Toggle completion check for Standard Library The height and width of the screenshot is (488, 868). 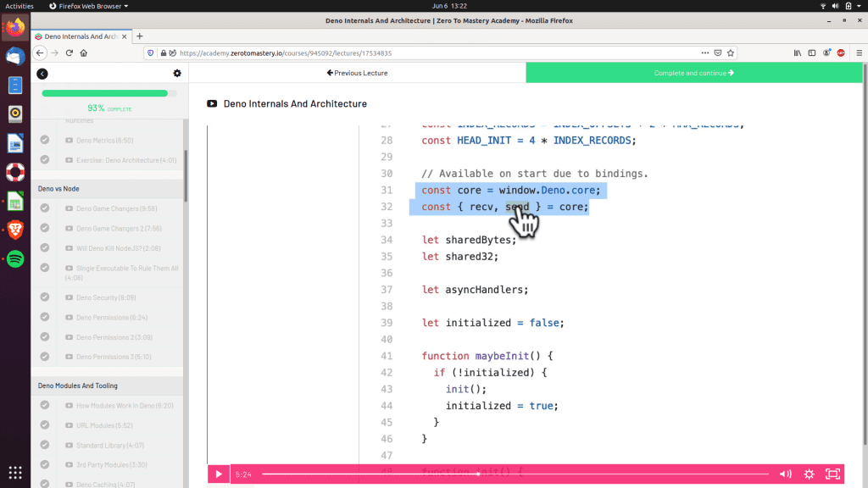pyautogui.click(x=45, y=445)
